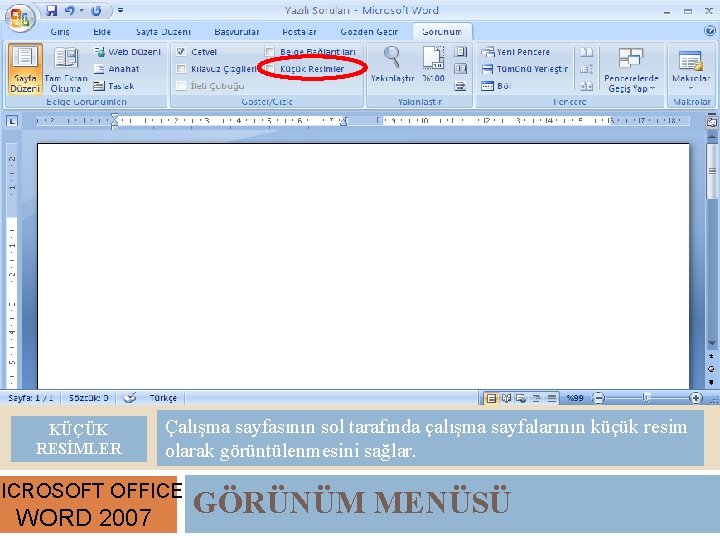Screen dimensions: 720x540
Task: Open Pencerelerde Geçiş Yap dropdown
Action: [x=631, y=69]
